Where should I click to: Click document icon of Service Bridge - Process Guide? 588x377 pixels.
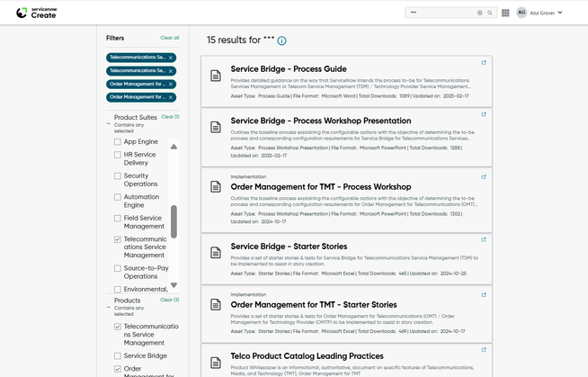(x=216, y=76)
